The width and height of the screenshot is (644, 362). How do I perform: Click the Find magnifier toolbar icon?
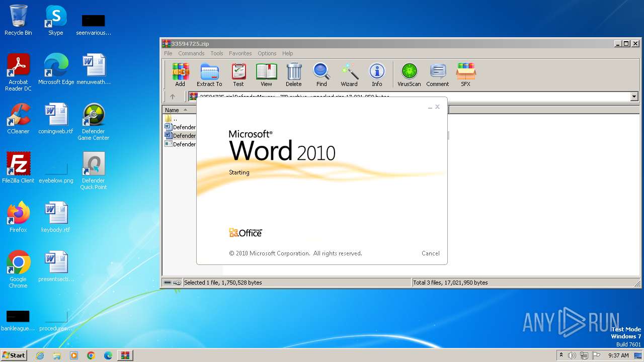[x=321, y=74]
